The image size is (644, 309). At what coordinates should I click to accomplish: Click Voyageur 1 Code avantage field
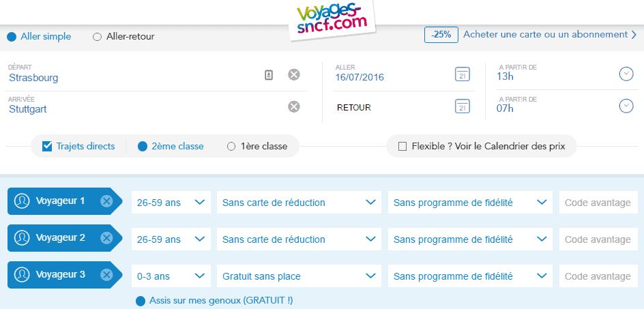click(x=598, y=202)
